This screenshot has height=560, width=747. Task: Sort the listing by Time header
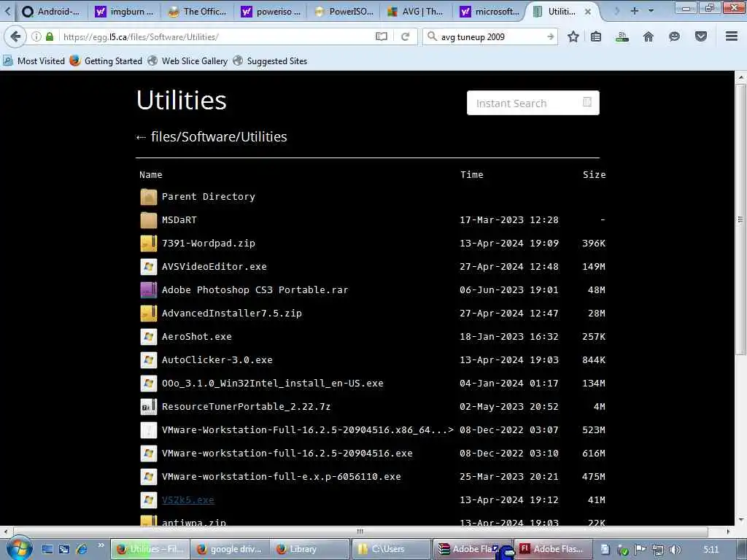pyautogui.click(x=472, y=175)
